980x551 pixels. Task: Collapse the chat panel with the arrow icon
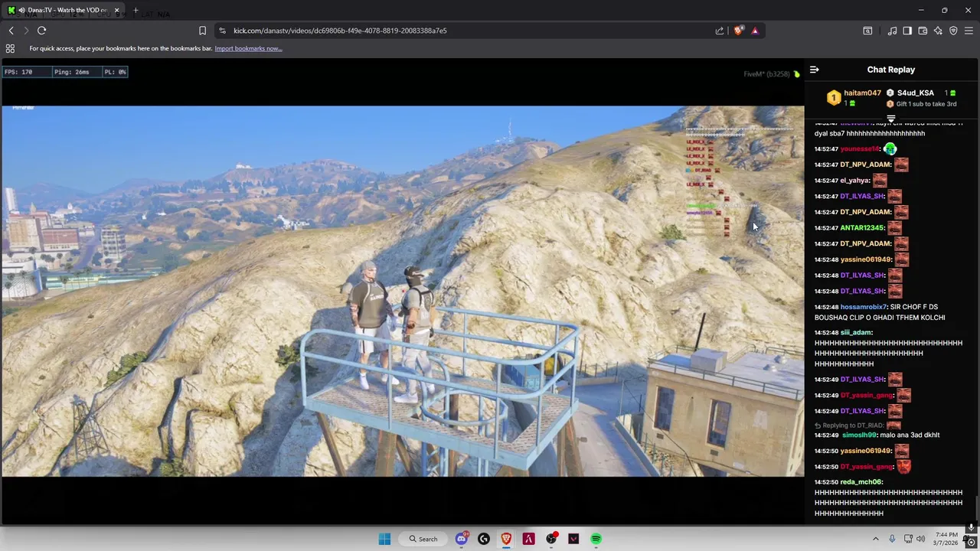pos(815,70)
